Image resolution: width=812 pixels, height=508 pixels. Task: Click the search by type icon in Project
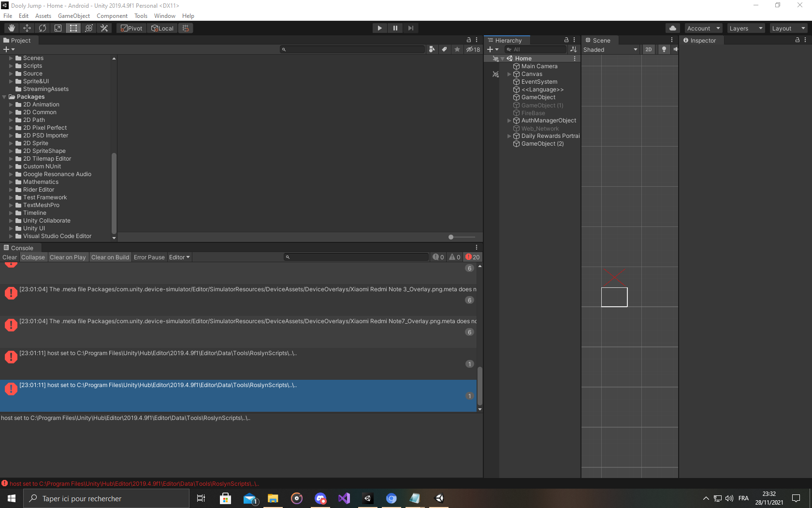[x=432, y=49]
